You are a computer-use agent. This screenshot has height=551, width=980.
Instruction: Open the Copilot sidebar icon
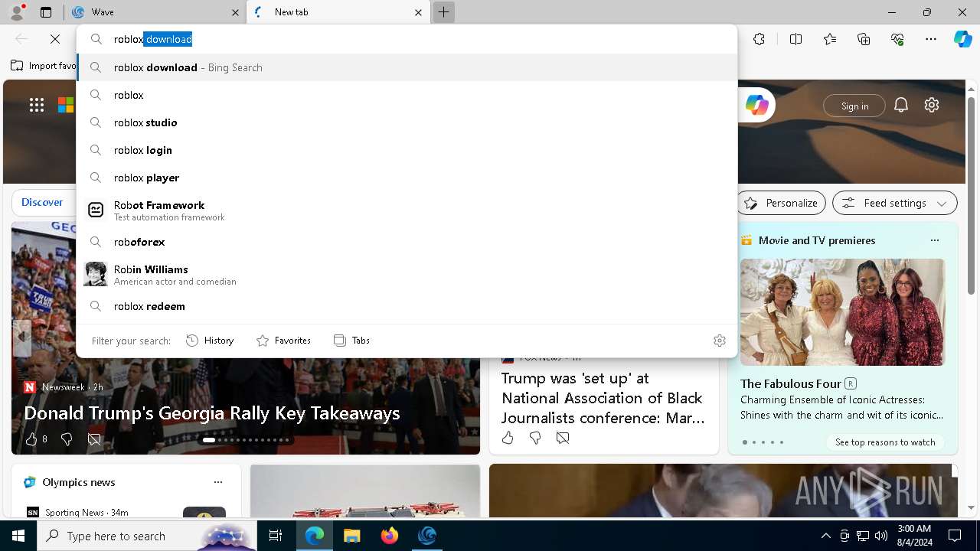click(x=962, y=39)
